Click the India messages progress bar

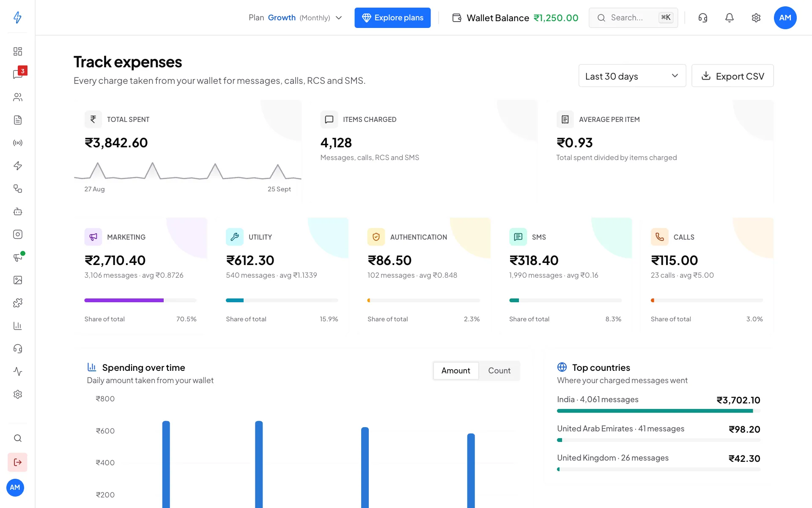coord(658,411)
